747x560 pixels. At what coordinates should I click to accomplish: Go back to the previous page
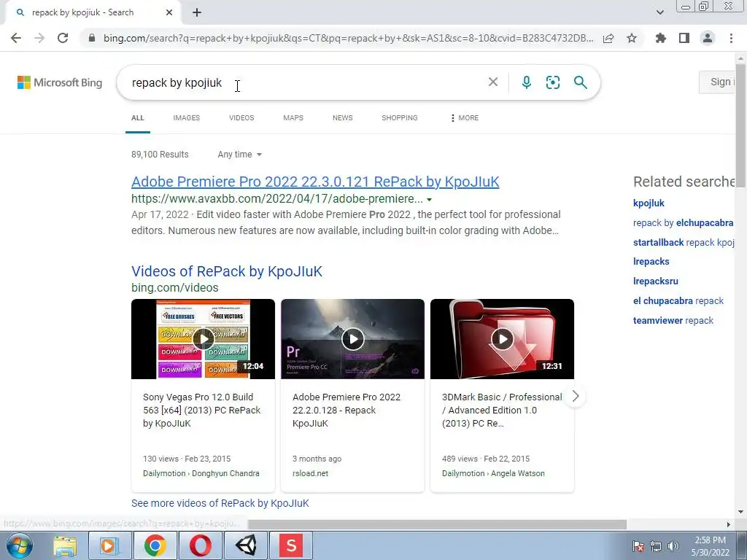tap(16, 38)
